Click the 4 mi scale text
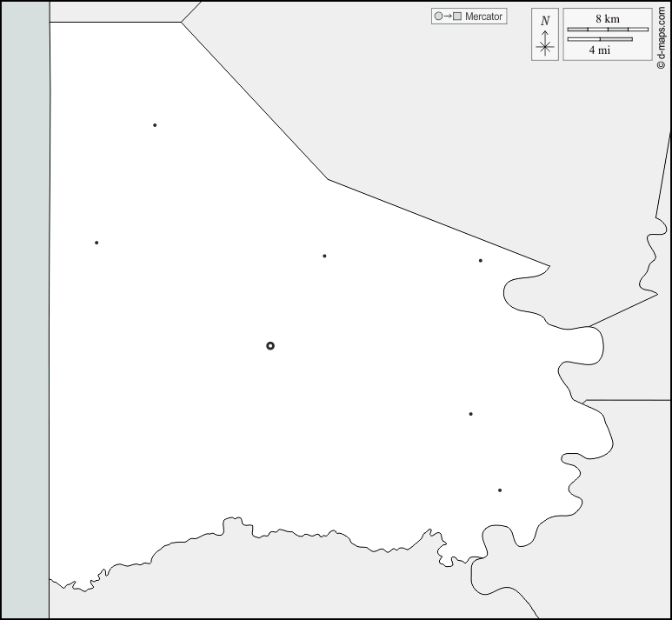Screen dimensions: 672x620 [x=599, y=50]
